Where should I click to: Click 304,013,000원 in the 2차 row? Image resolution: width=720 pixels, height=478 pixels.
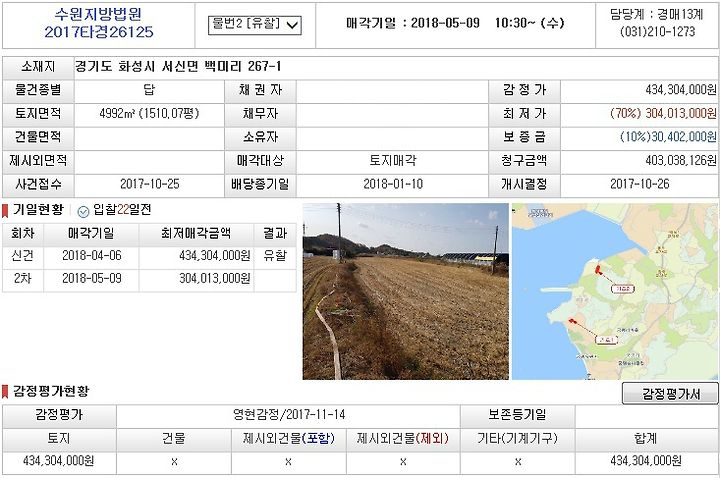pyautogui.click(x=215, y=278)
